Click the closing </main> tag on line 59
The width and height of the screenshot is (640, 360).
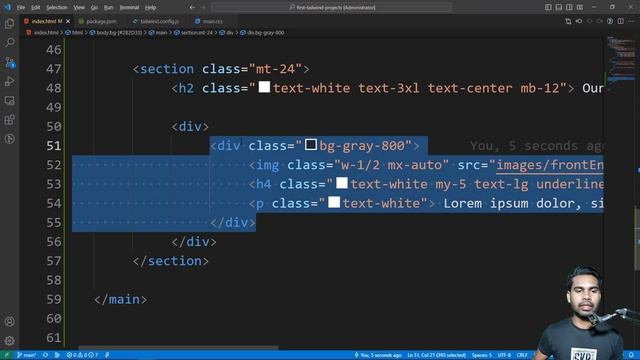(x=120, y=299)
